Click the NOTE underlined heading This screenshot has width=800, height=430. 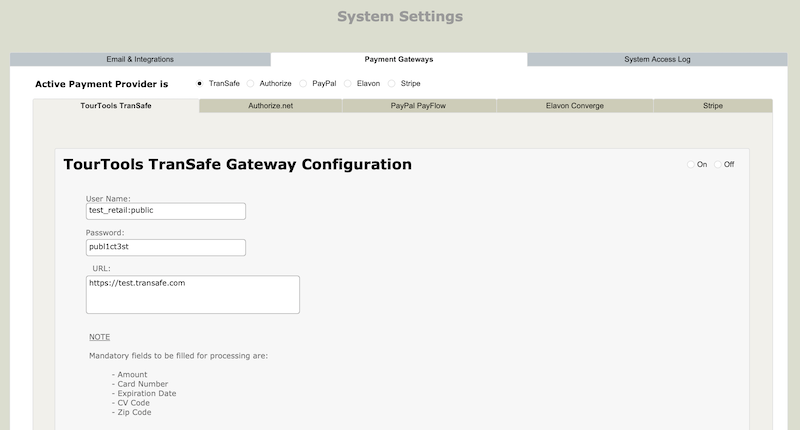click(99, 337)
